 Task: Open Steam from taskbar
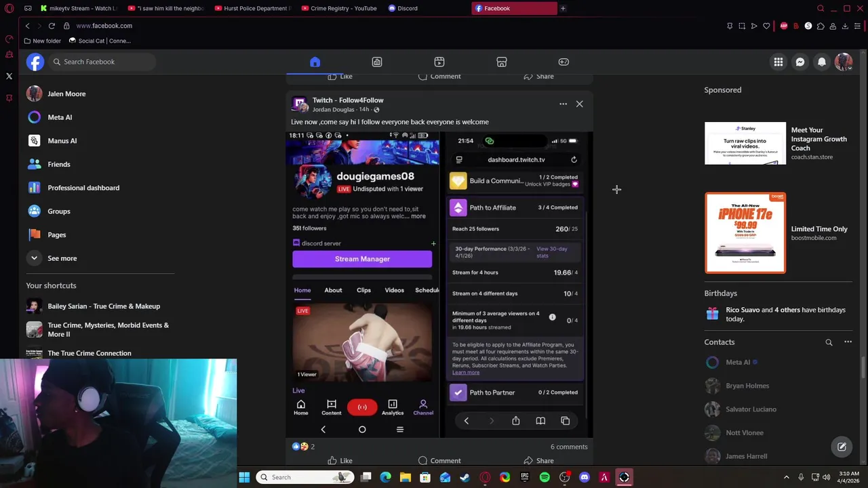click(465, 477)
